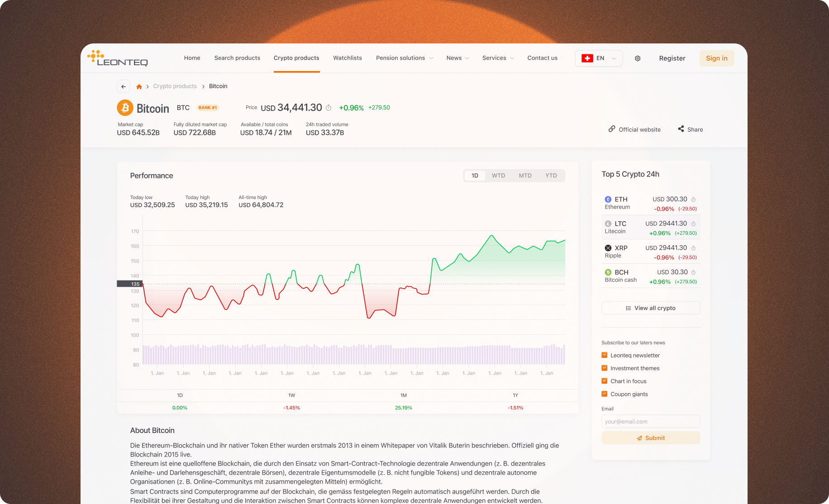This screenshot has width=829, height=504.
Task: Select the YTD performance tab
Action: point(551,175)
